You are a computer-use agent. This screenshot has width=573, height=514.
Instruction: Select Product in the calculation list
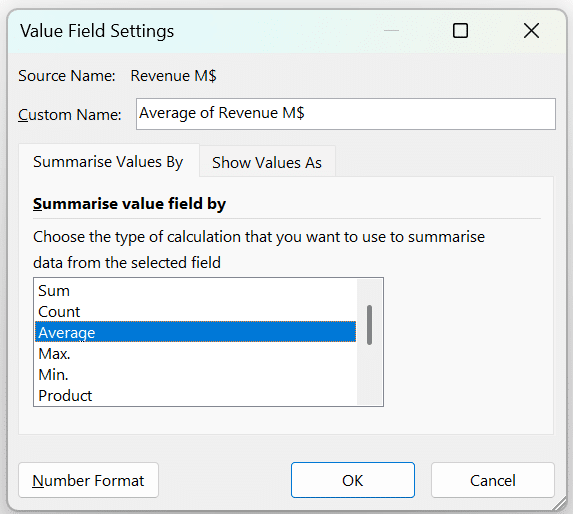click(x=195, y=396)
